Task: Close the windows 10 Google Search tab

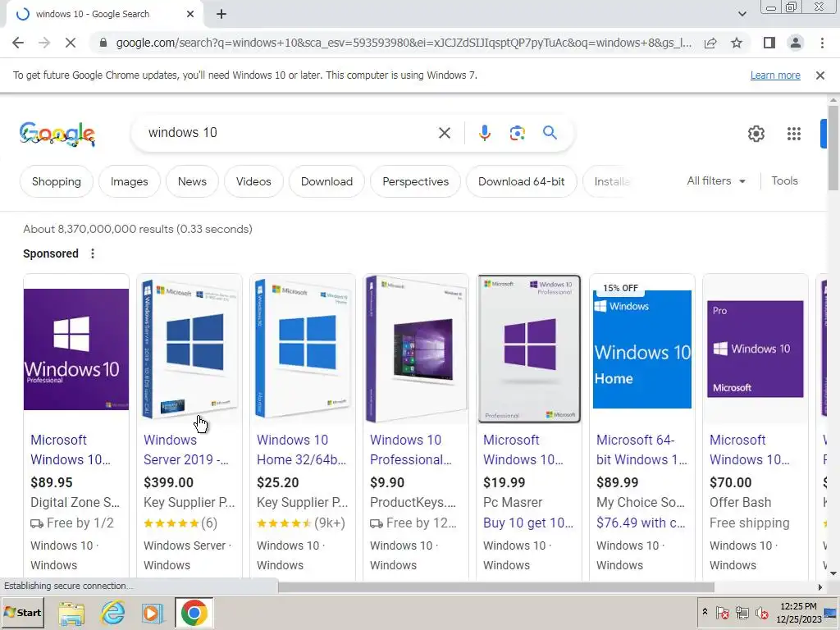Action: [x=190, y=15]
